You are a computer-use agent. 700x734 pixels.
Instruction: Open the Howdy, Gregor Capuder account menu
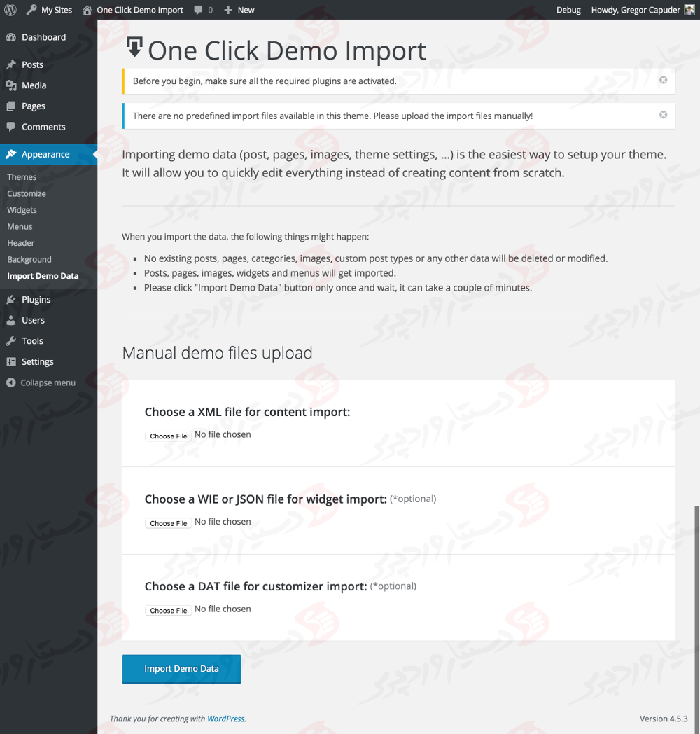[637, 10]
